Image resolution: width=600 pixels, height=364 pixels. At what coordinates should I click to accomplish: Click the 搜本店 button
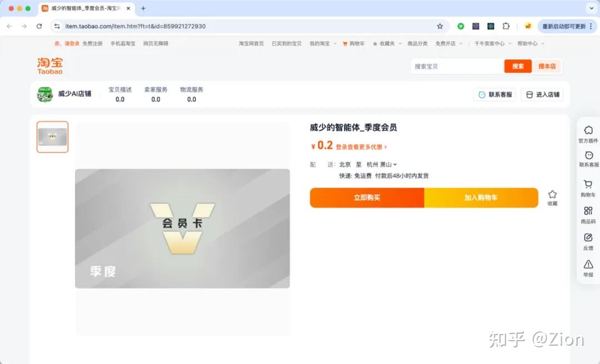click(547, 66)
